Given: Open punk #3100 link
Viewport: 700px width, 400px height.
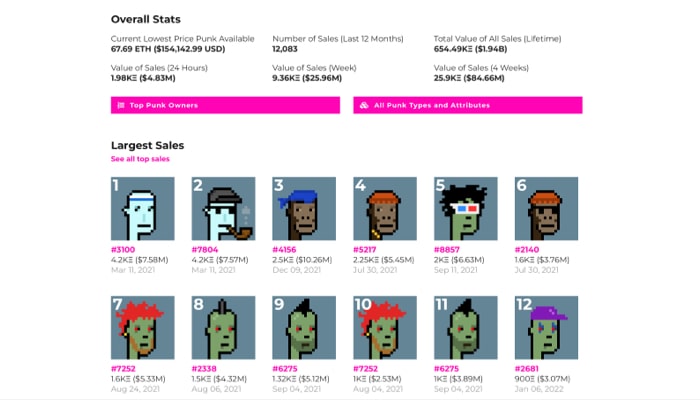Looking at the screenshot, I should point(123,250).
